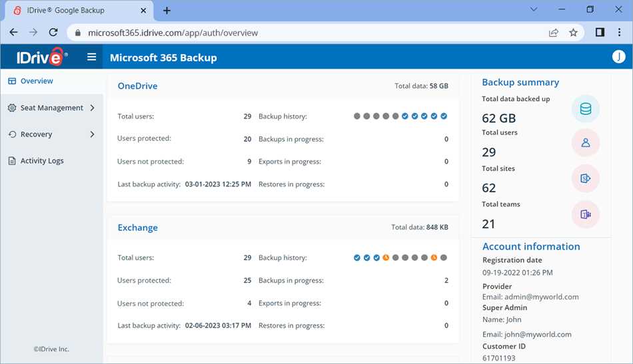Click the last OneDrive backup history checkmark

[x=444, y=116]
